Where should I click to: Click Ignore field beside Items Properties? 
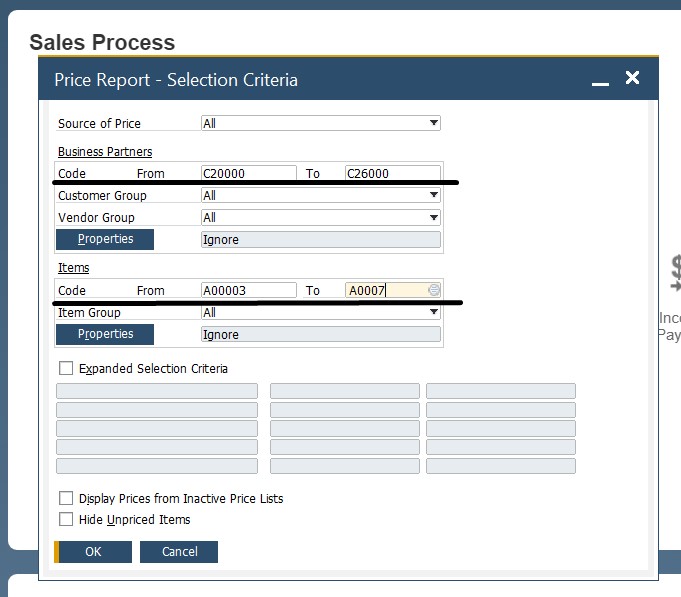tap(320, 334)
